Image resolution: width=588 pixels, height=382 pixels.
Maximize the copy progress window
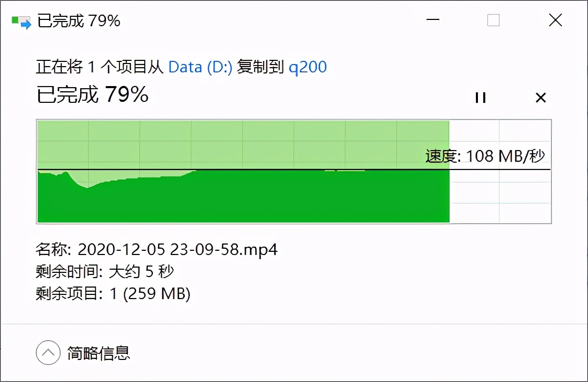[x=493, y=20]
